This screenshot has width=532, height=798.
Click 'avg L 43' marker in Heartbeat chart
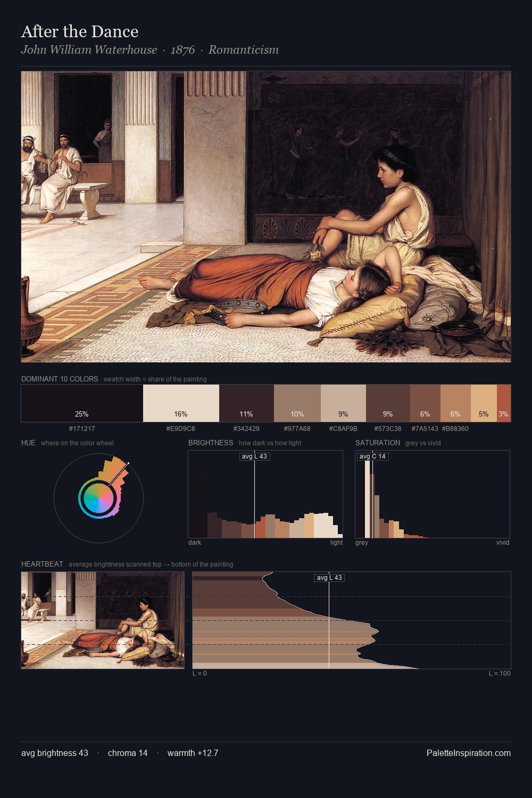pyautogui.click(x=329, y=578)
